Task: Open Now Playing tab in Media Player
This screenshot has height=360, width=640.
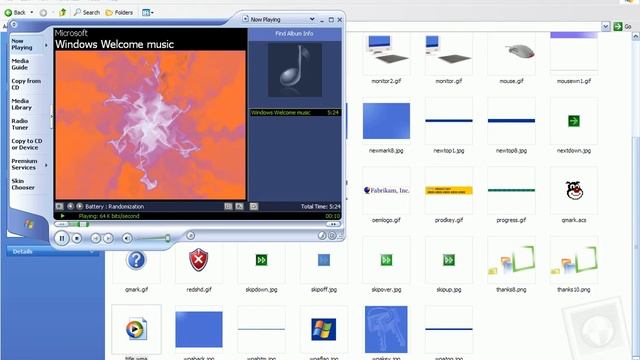Action: point(22,44)
